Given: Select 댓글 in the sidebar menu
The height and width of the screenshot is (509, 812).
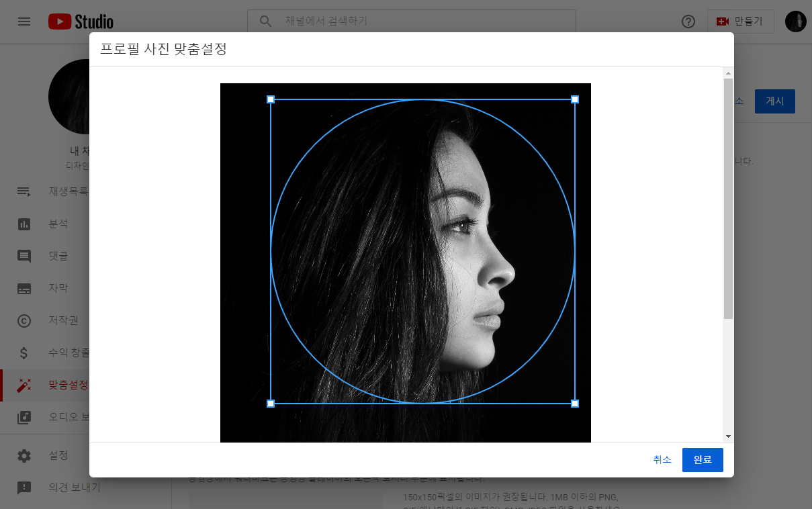Looking at the screenshot, I should [58, 256].
